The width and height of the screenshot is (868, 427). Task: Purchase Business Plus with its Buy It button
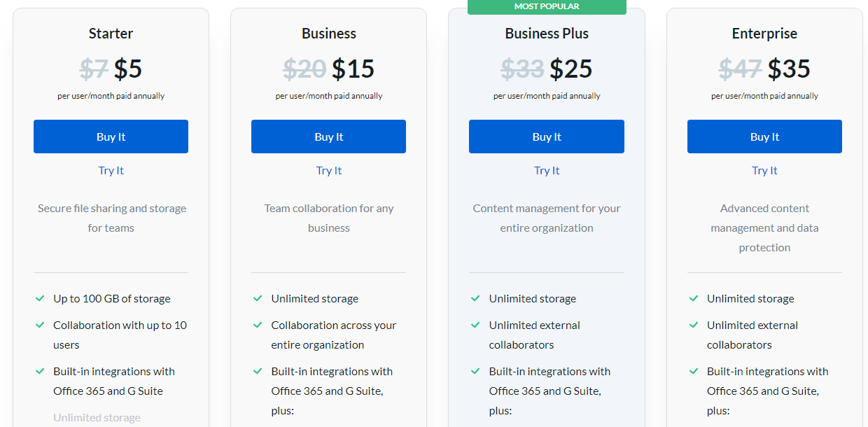(x=547, y=136)
